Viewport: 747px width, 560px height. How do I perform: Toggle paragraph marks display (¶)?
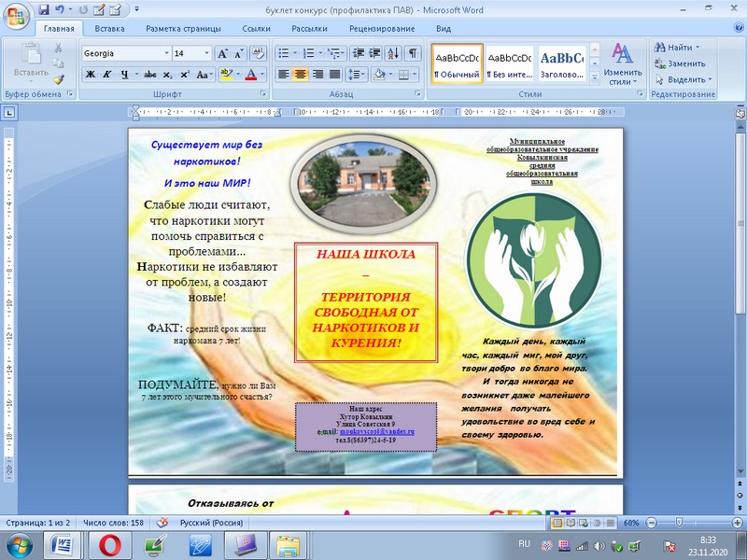[413, 53]
